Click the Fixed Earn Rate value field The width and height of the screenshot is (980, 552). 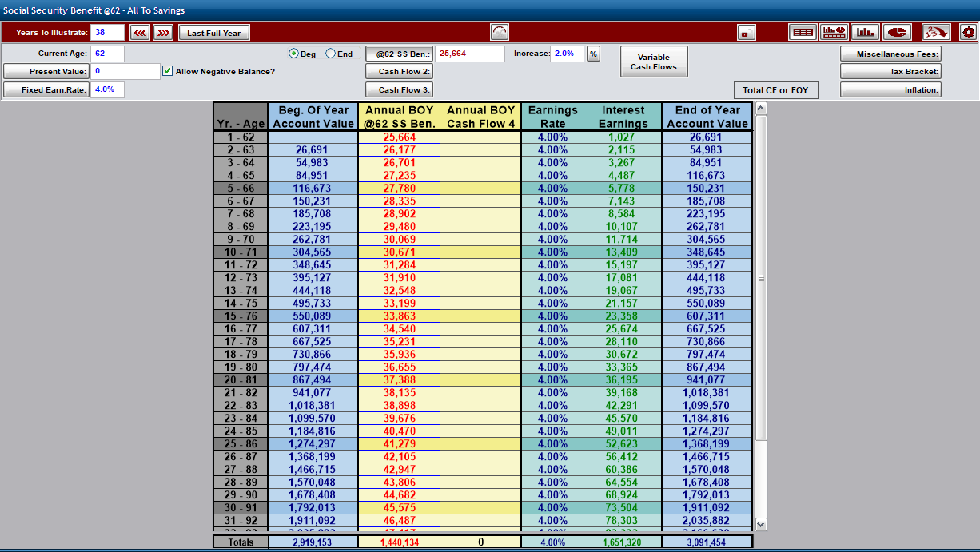click(108, 89)
